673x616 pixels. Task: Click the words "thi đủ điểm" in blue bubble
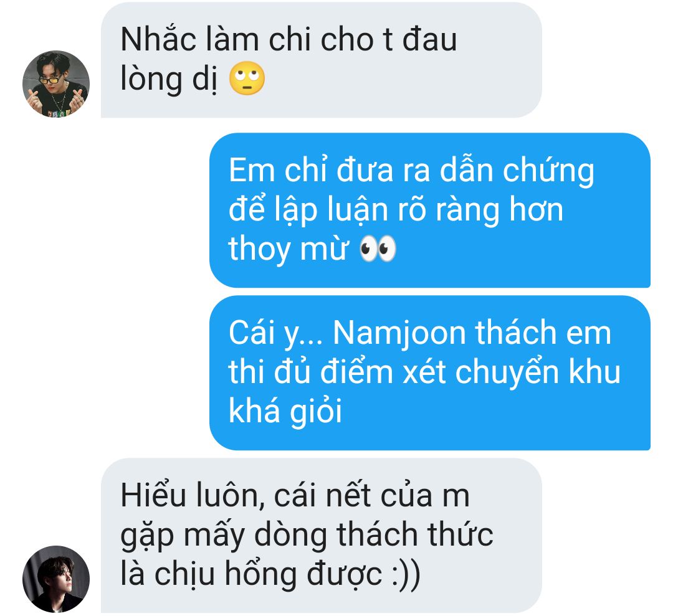point(311,372)
